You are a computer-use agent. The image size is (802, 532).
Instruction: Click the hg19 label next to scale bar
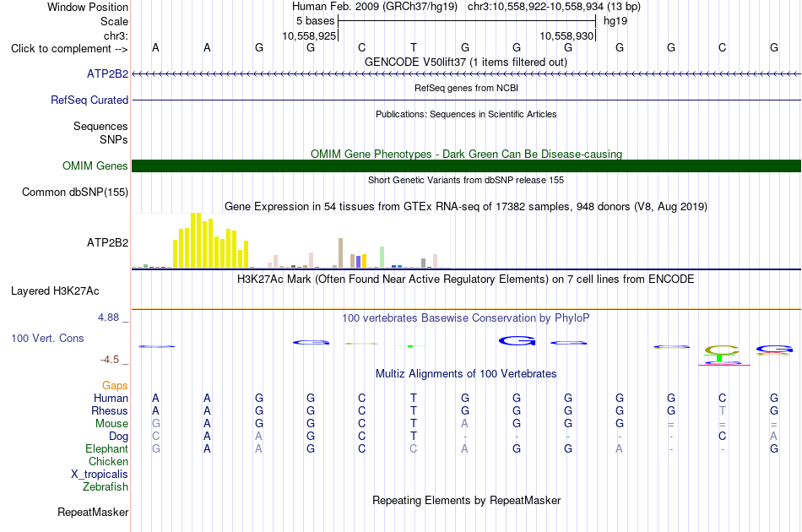click(x=615, y=21)
